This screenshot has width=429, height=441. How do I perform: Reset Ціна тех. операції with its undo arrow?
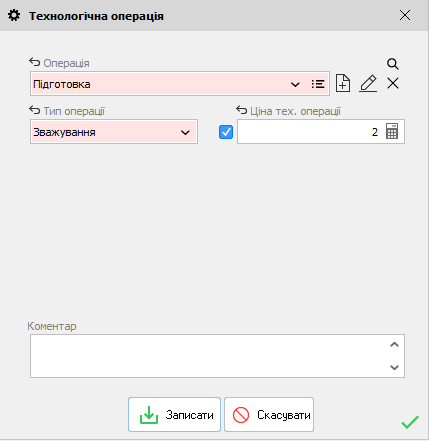(x=242, y=110)
